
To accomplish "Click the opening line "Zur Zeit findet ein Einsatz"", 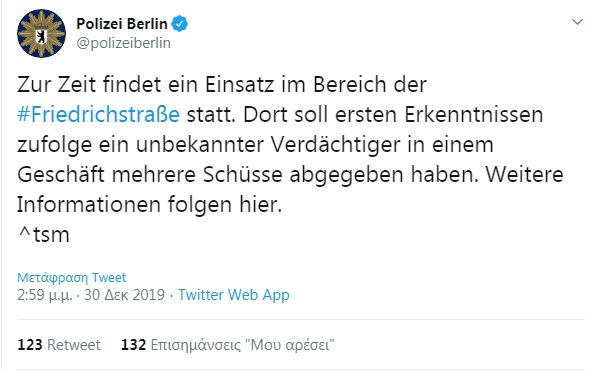I will click(145, 84).
